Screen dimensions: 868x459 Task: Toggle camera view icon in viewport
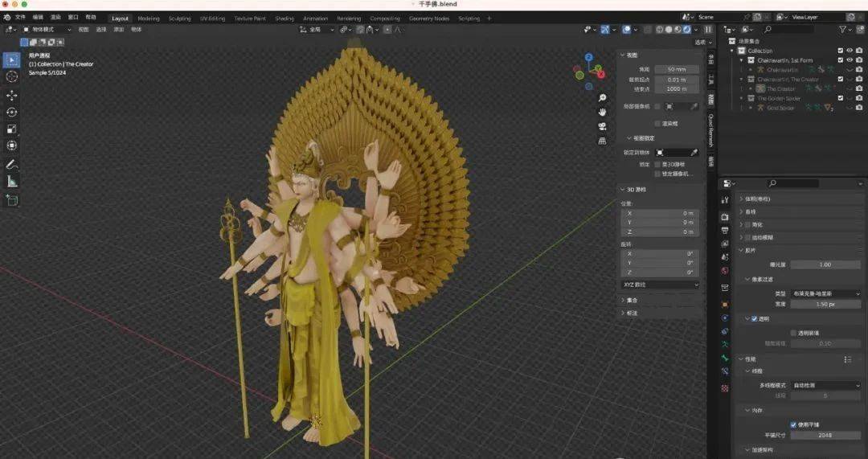pos(602,126)
